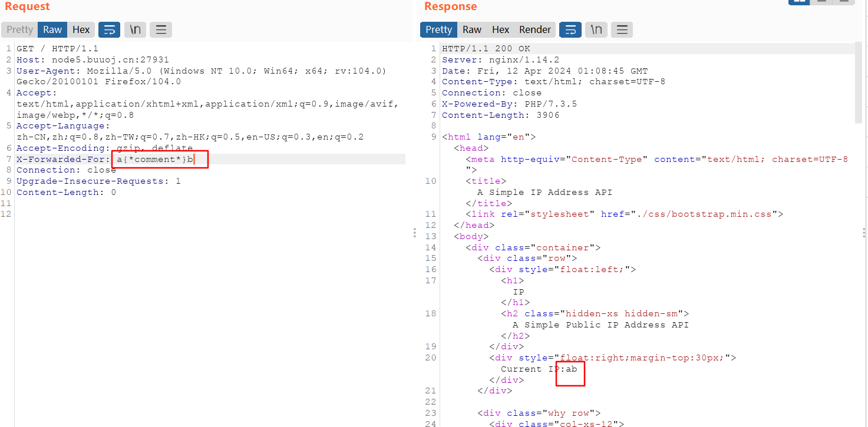Toggle word wrap in Request panel

tap(109, 29)
